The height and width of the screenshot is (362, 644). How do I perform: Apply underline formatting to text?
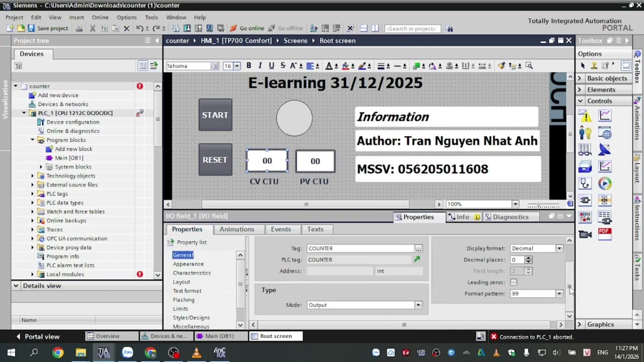pos(272,66)
